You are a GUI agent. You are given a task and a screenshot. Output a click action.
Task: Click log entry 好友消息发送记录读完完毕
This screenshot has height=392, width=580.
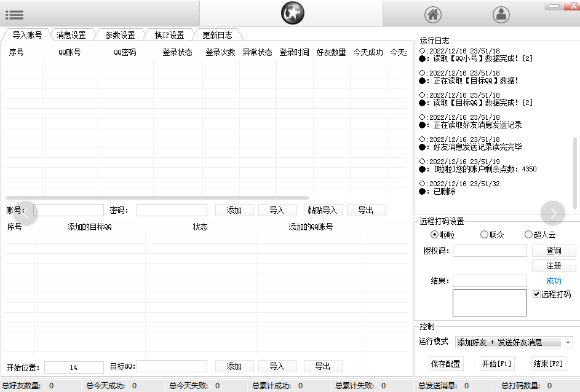click(x=477, y=147)
